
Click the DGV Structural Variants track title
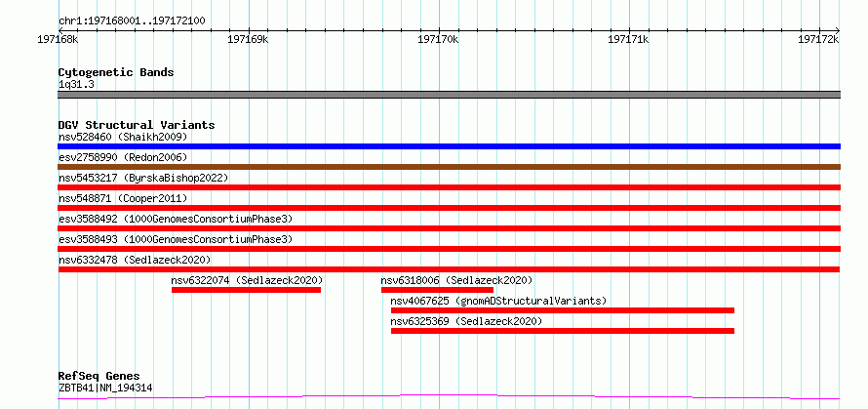tap(137, 125)
